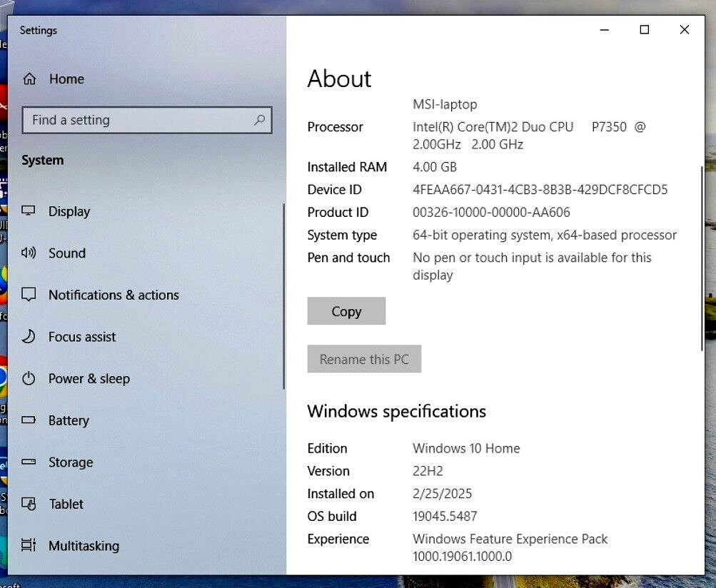The width and height of the screenshot is (716, 588).
Task: Click the Home house icon in Settings
Action: point(30,79)
